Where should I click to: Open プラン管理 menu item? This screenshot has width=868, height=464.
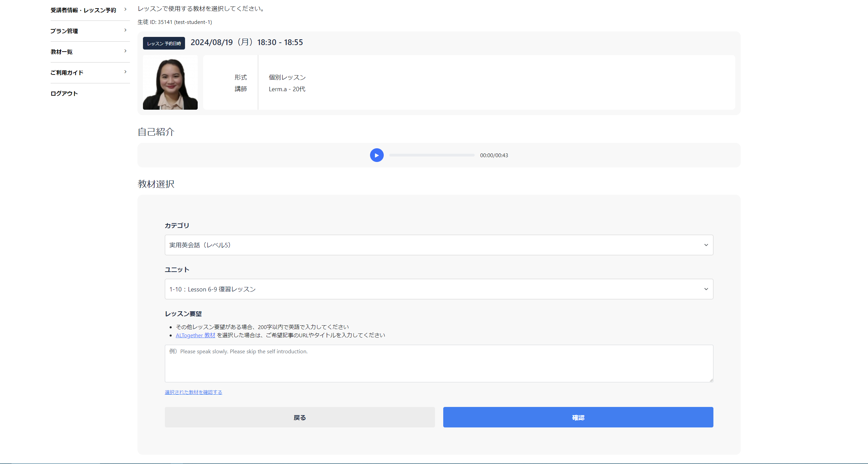[x=64, y=31]
